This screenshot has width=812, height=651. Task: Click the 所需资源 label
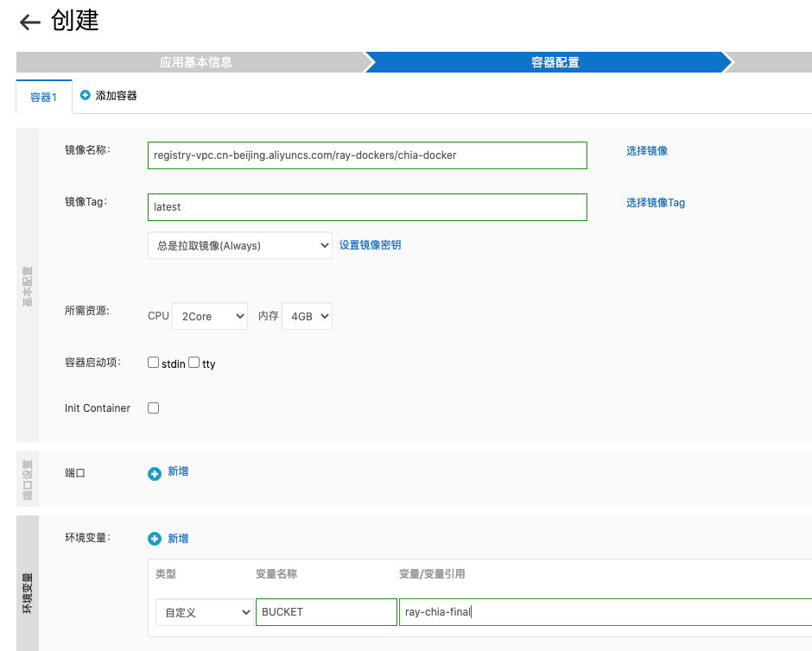pos(87,311)
